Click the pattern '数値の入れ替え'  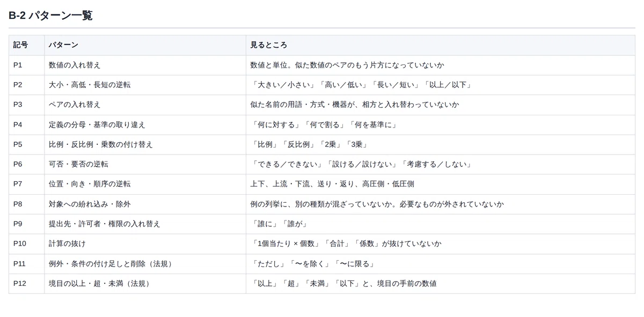point(75,65)
